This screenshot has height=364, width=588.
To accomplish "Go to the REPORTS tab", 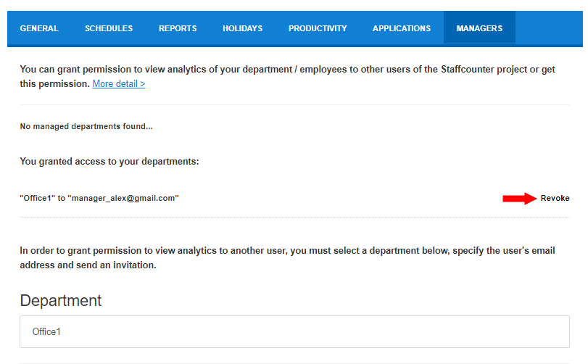I will tap(178, 28).
